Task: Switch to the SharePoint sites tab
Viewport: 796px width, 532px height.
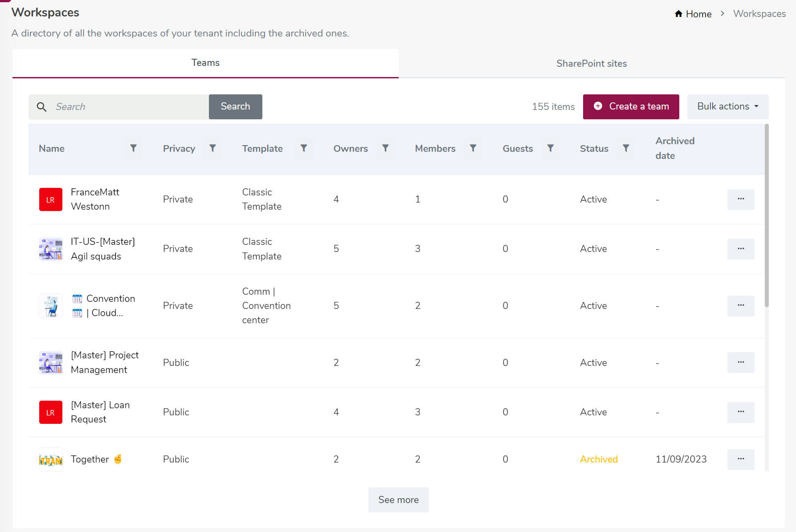Action: pos(591,64)
